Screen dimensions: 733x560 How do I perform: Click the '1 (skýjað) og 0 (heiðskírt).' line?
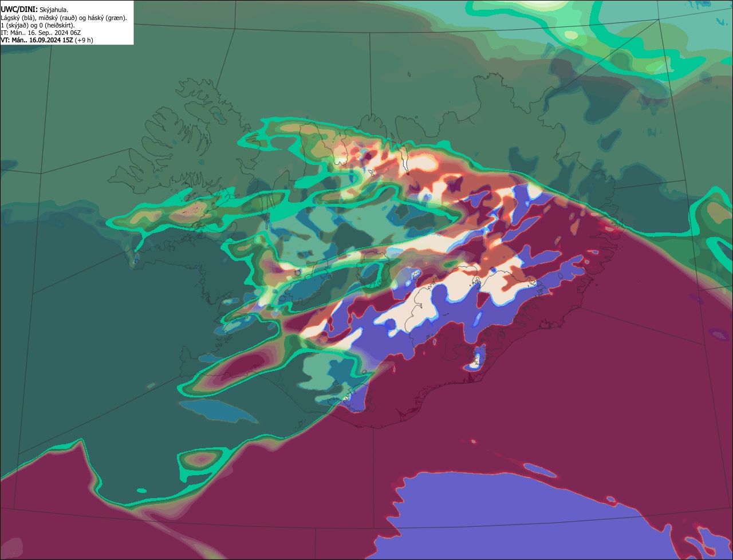(38, 25)
